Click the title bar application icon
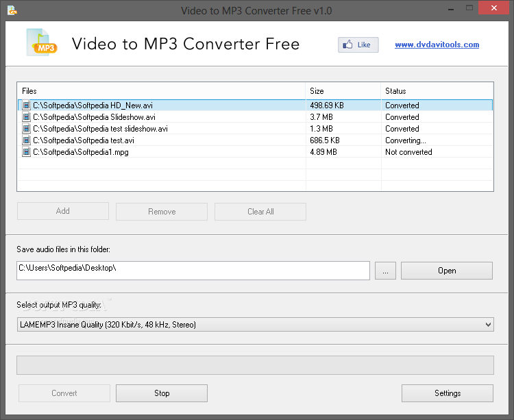 click(x=12, y=10)
